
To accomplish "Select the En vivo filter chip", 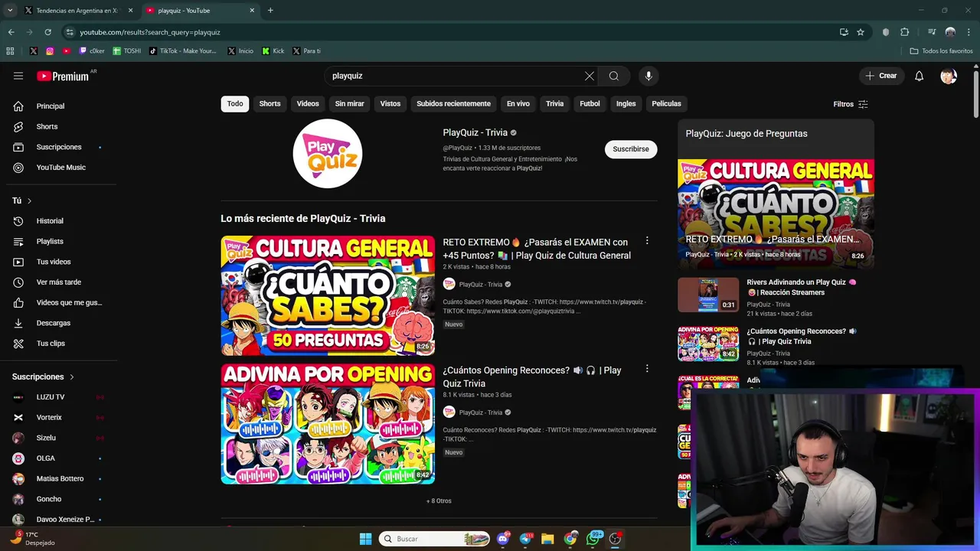I will click(518, 103).
